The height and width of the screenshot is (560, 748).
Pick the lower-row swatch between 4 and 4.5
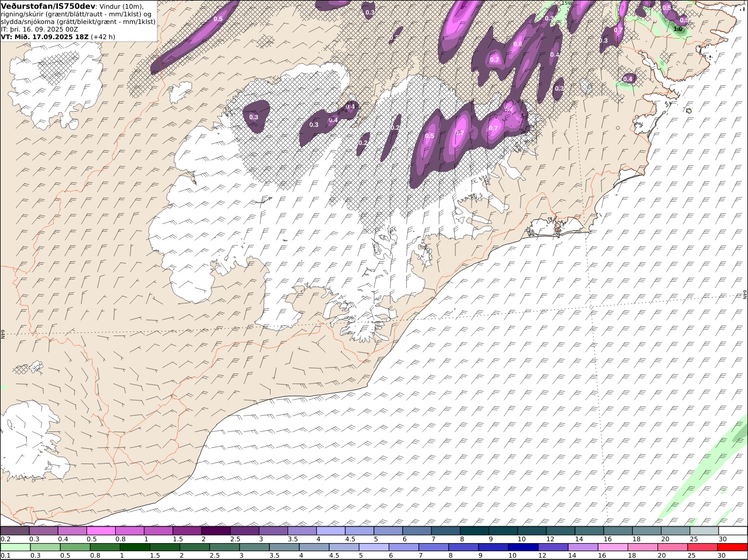(x=313, y=547)
